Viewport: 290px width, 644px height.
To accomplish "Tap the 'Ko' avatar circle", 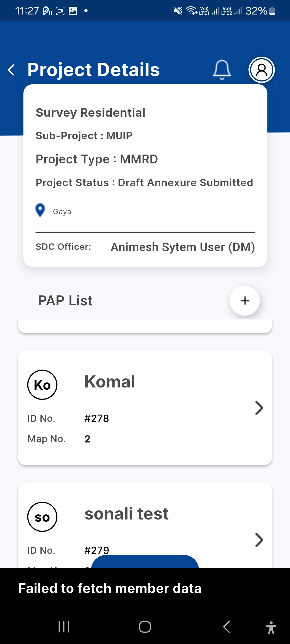I will click(42, 385).
